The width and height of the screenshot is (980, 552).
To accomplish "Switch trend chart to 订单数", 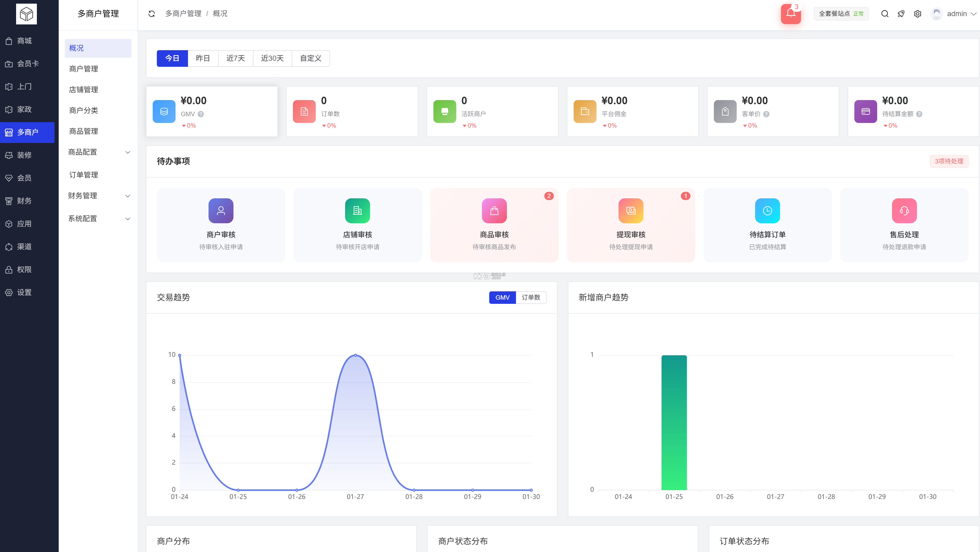I will pos(531,298).
